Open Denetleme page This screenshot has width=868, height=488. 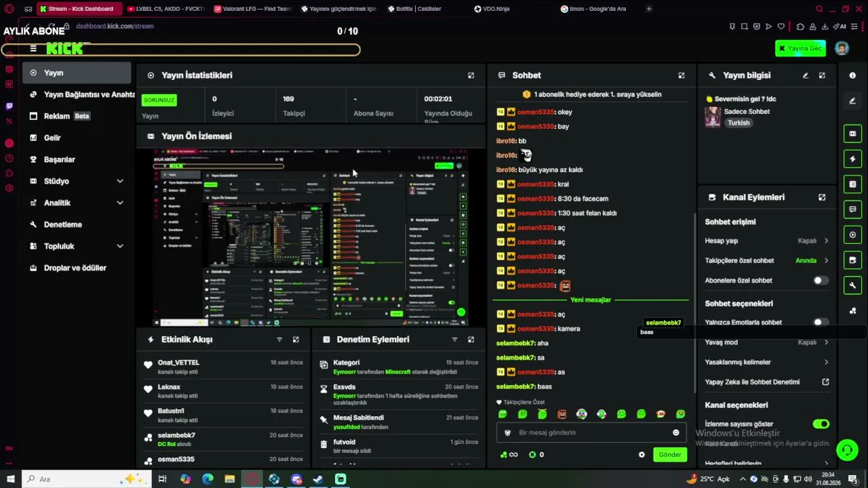coord(77,224)
